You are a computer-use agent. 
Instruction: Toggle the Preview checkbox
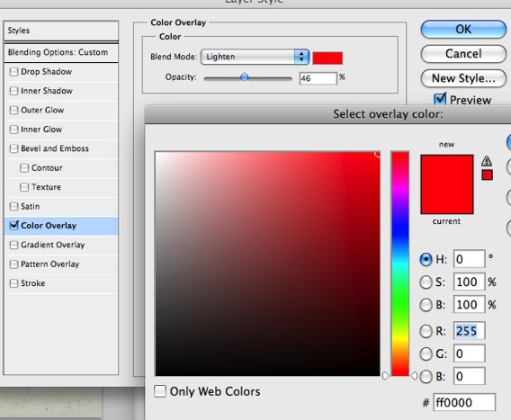click(x=440, y=99)
